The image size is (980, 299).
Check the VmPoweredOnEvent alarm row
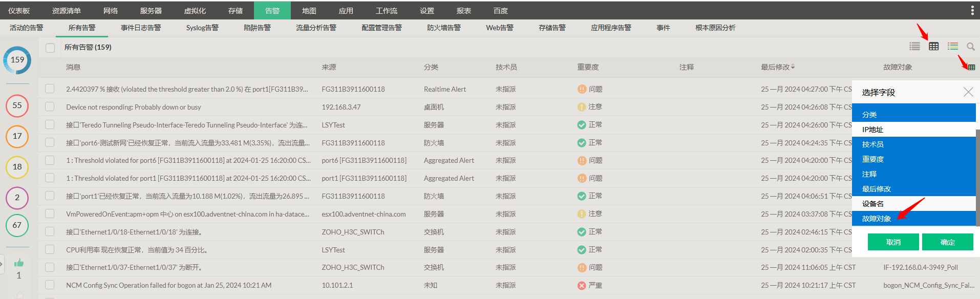[x=50, y=213]
